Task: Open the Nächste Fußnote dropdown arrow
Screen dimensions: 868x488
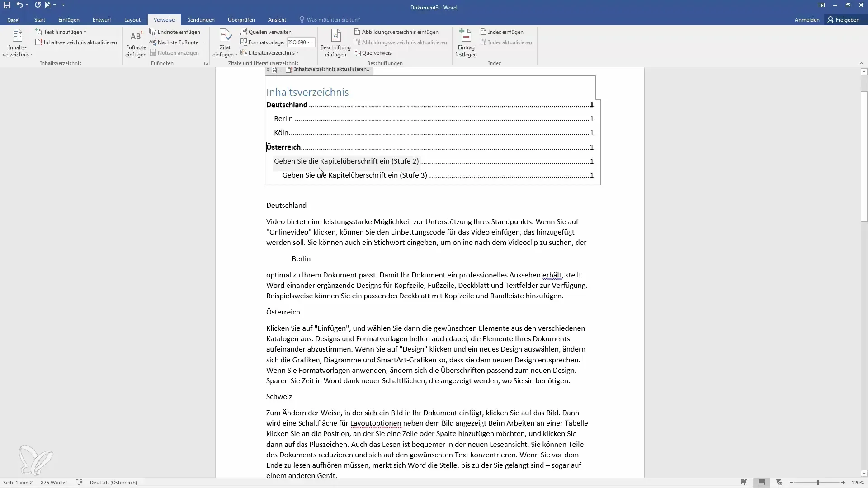Action: coord(204,42)
